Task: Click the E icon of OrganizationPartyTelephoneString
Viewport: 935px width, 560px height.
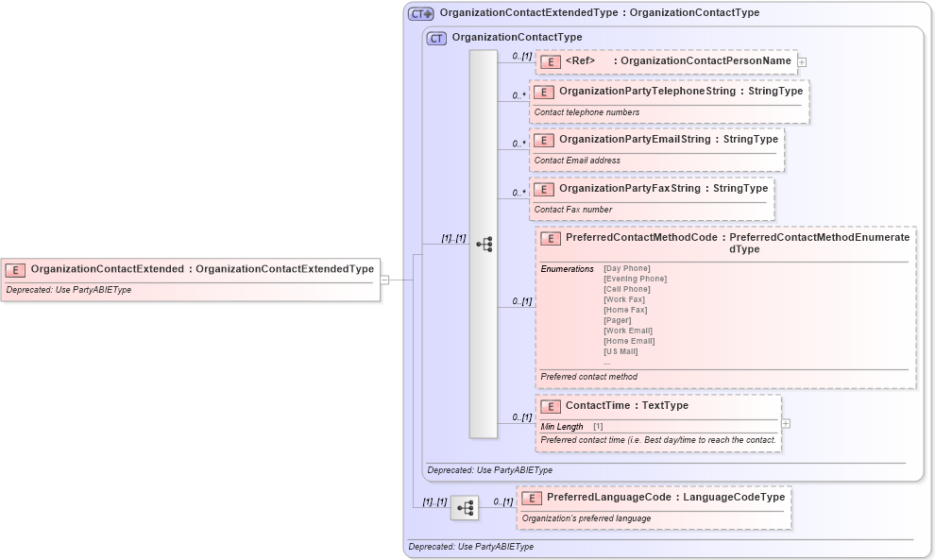Action: tap(545, 92)
